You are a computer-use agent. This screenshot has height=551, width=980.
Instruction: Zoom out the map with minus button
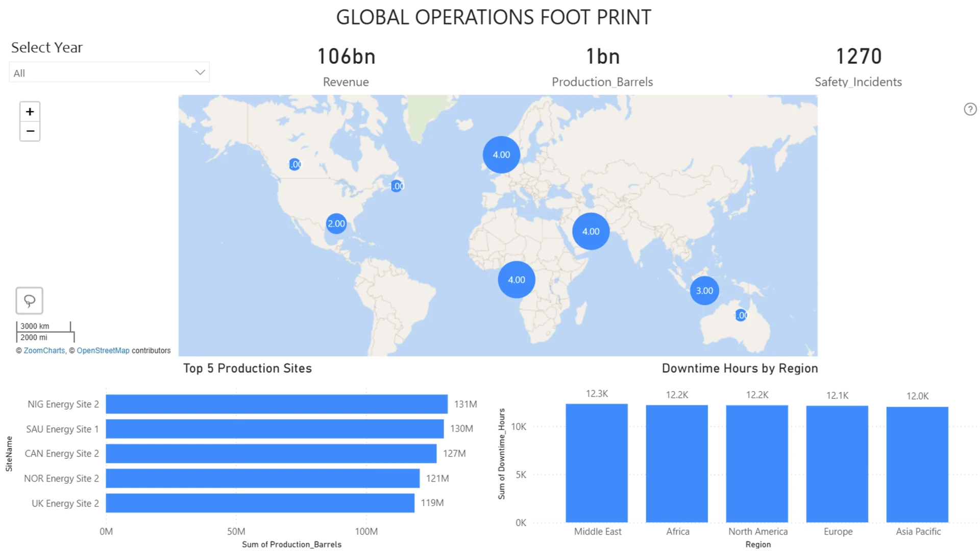pyautogui.click(x=30, y=131)
